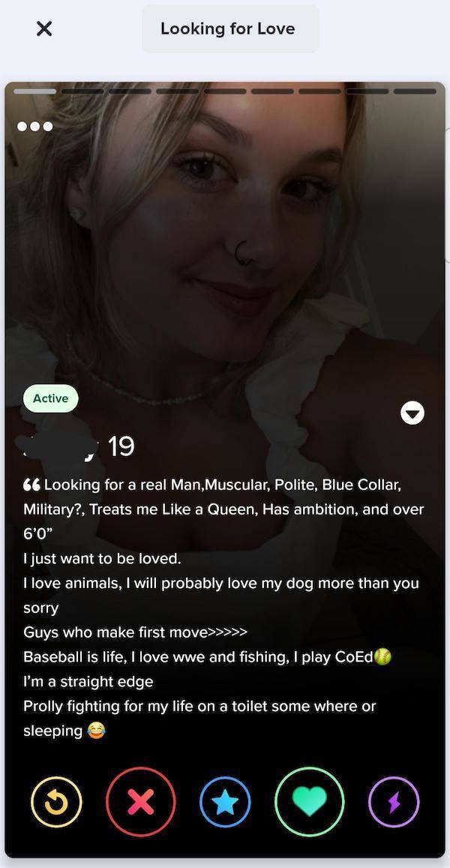Like the profile with green heart
This screenshot has height=868, width=450.
point(310,801)
